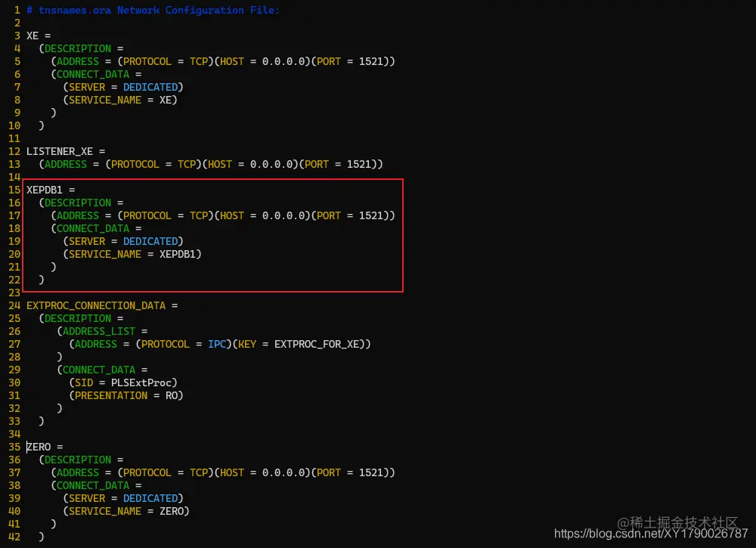The height and width of the screenshot is (548, 756).
Task: Click the "IPC" protocol value
Action: click(x=217, y=344)
